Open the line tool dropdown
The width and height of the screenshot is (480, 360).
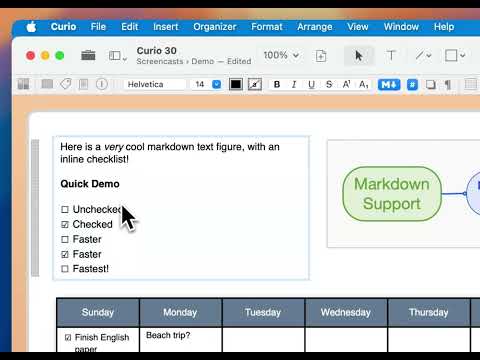[x=423, y=55]
